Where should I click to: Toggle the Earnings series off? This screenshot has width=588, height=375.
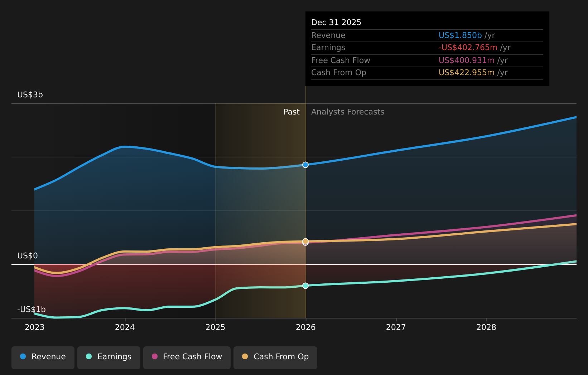pos(109,357)
